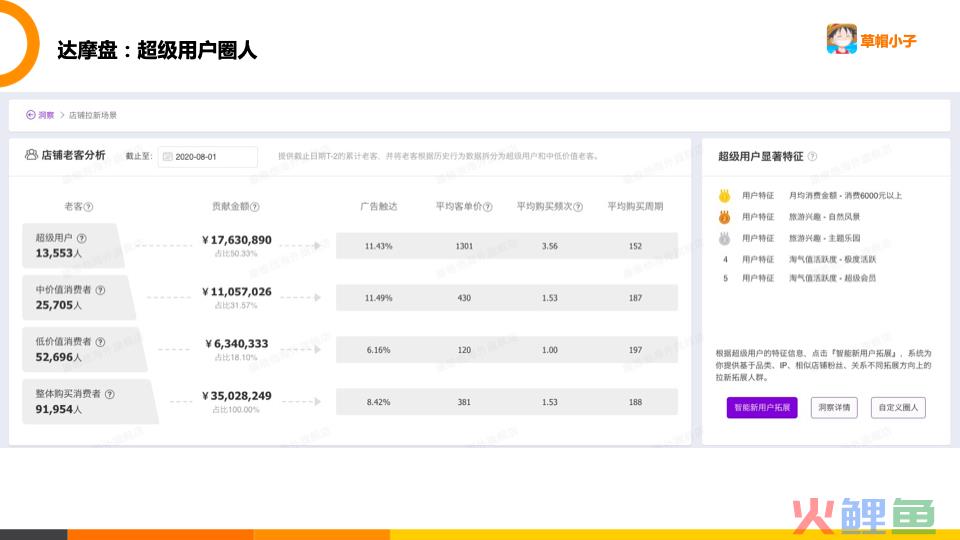
Task: Click the ¥17,630,890 contribution amount
Action: tap(236, 240)
